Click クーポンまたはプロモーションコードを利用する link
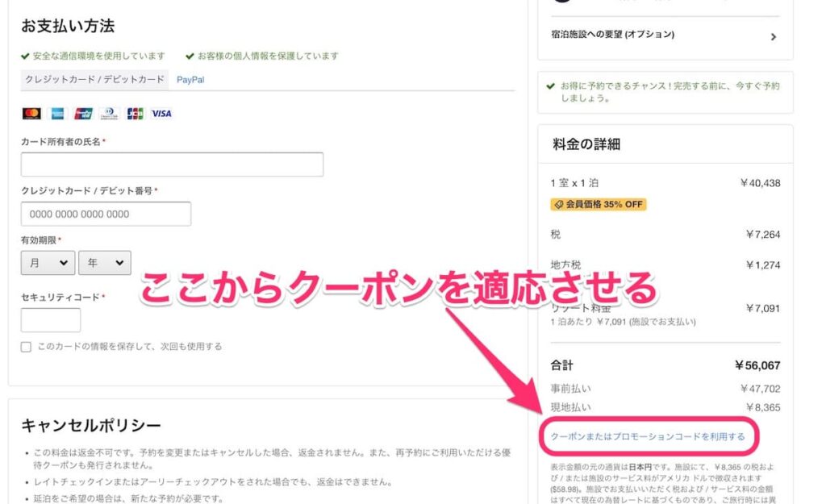This screenshot has width=826, height=504. [647, 436]
